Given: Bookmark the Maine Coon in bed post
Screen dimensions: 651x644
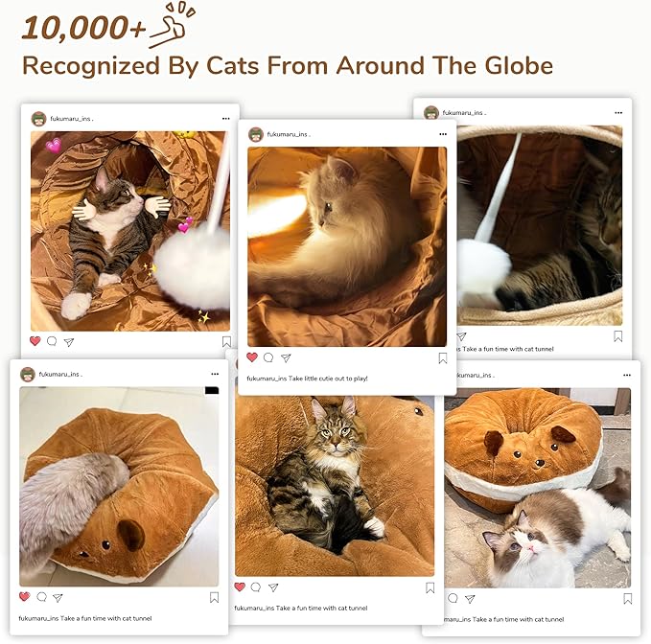Looking at the screenshot, I should point(430,587).
